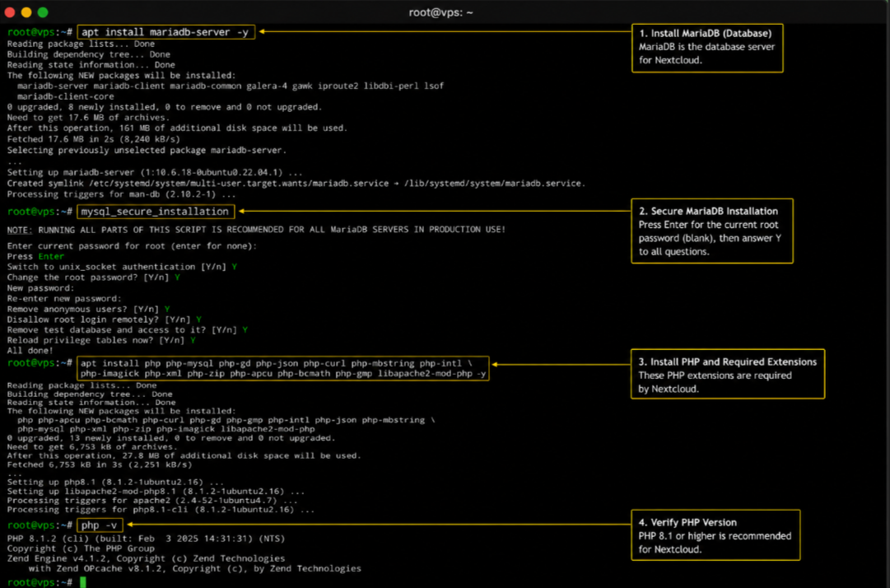
Task: Click 'Change the root password? [Y/n]' line
Action: tap(94, 278)
